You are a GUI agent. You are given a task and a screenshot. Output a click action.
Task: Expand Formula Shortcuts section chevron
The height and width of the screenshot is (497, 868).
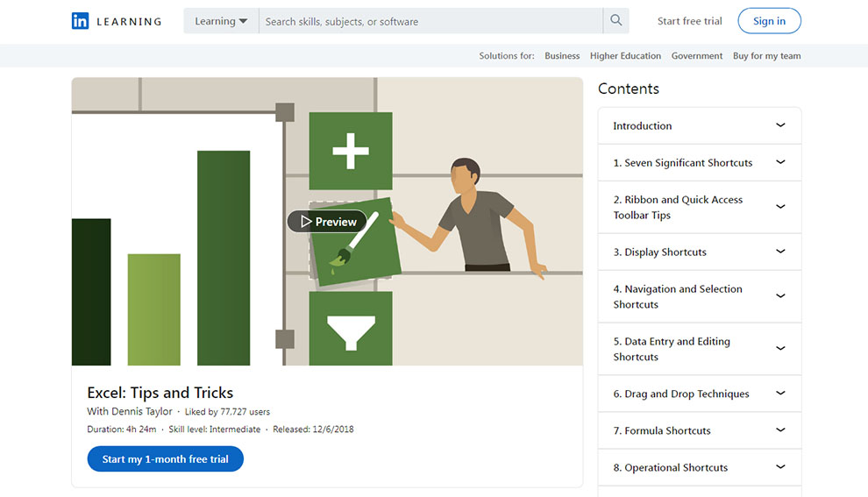coord(780,430)
